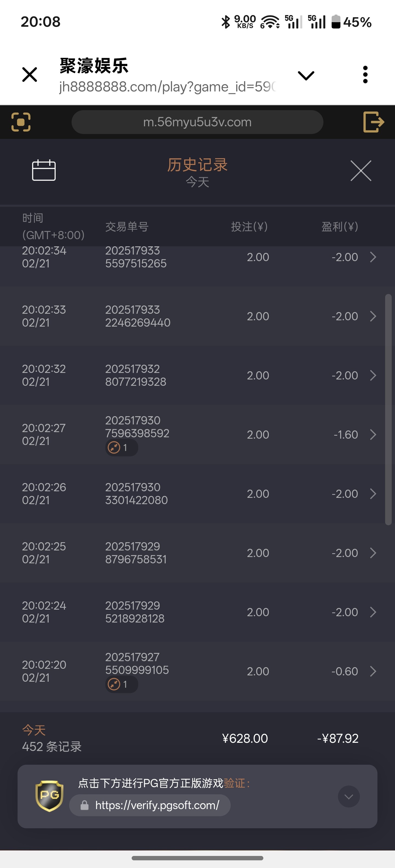Tap the X to close the browser page
The image size is (395, 868).
pyautogui.click(x=30, y=75)
